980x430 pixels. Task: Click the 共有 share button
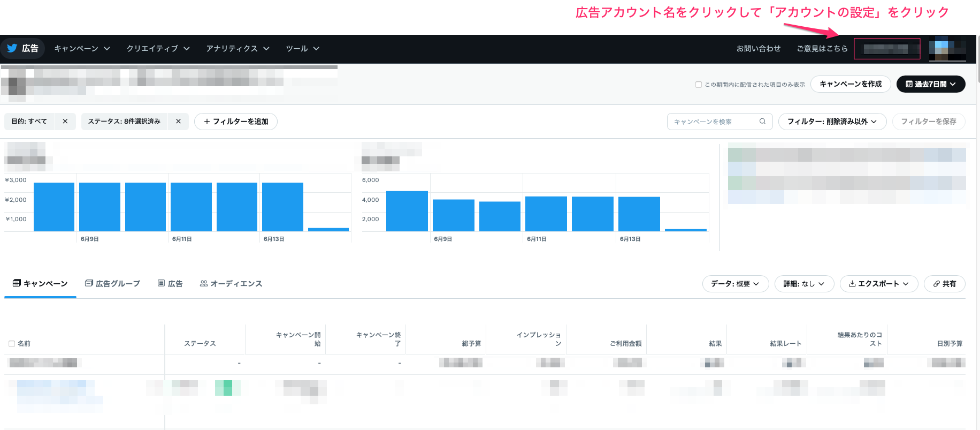pos(945,284)
